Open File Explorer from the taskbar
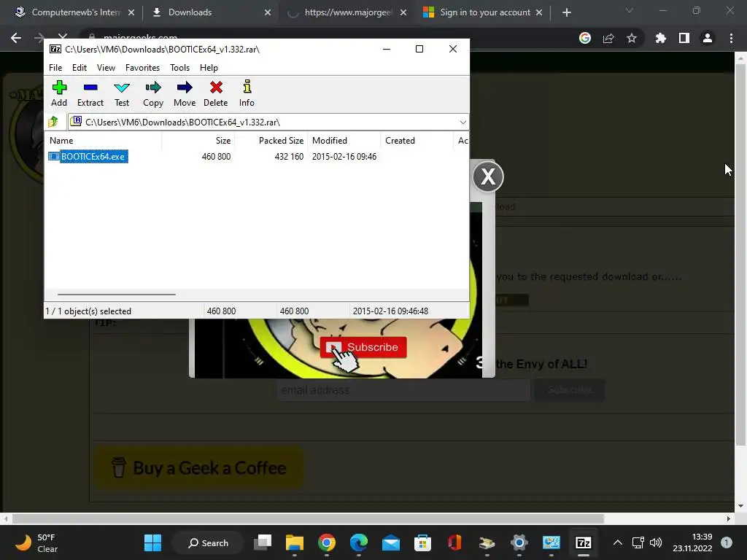This screenshot has width=747, height=560. click(295, 542)
